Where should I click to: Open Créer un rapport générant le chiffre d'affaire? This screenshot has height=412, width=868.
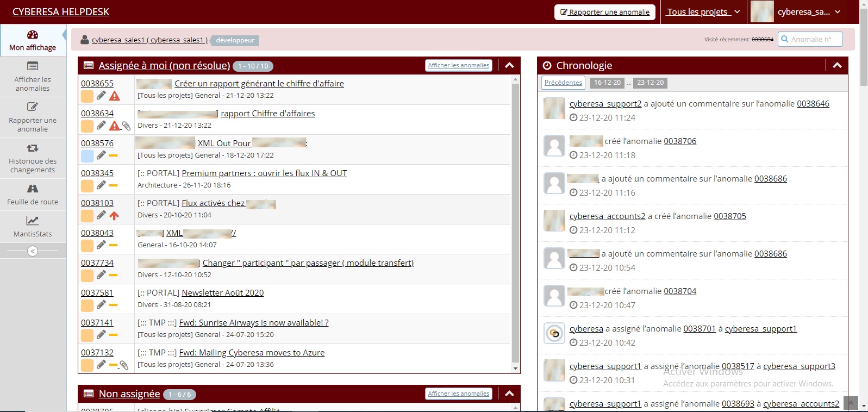coord(259,83)
